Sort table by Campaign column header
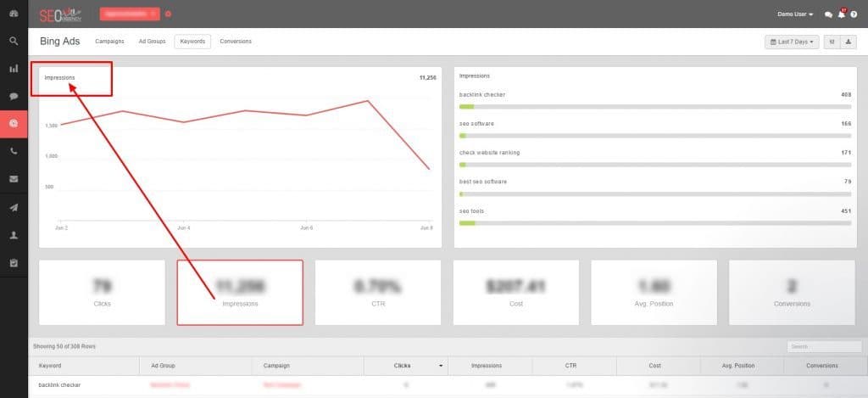868x398 pixels. coord(308,366)
